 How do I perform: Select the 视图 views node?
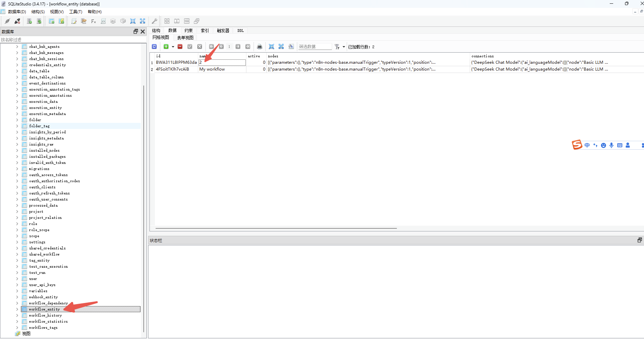[x=26, y=334]
